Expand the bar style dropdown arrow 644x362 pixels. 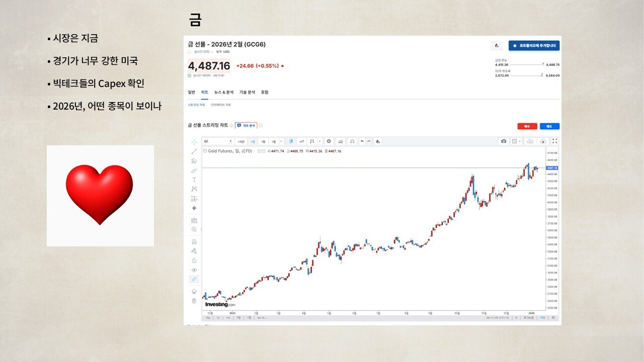(319, 141)
